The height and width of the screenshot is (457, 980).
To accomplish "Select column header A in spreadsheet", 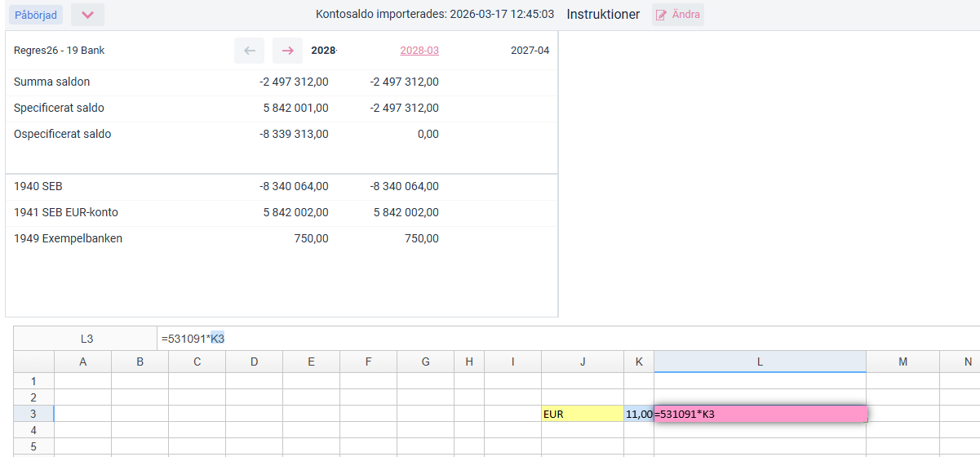I will point(82,362).
